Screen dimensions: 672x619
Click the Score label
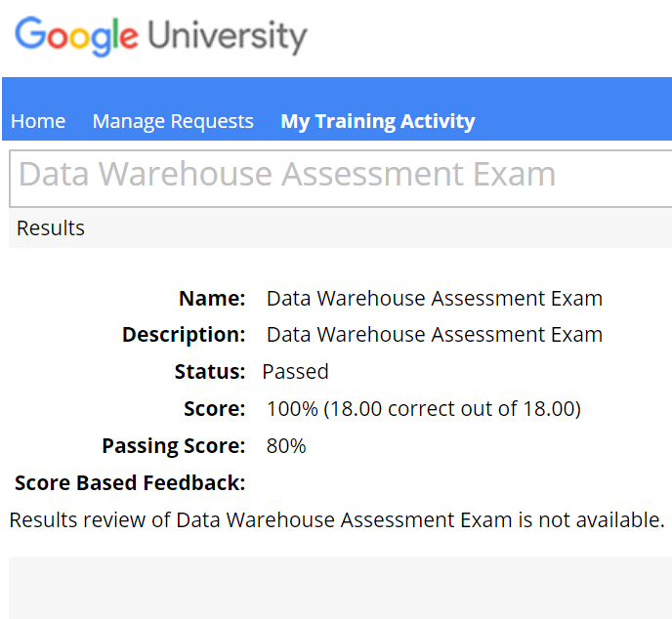215,408
